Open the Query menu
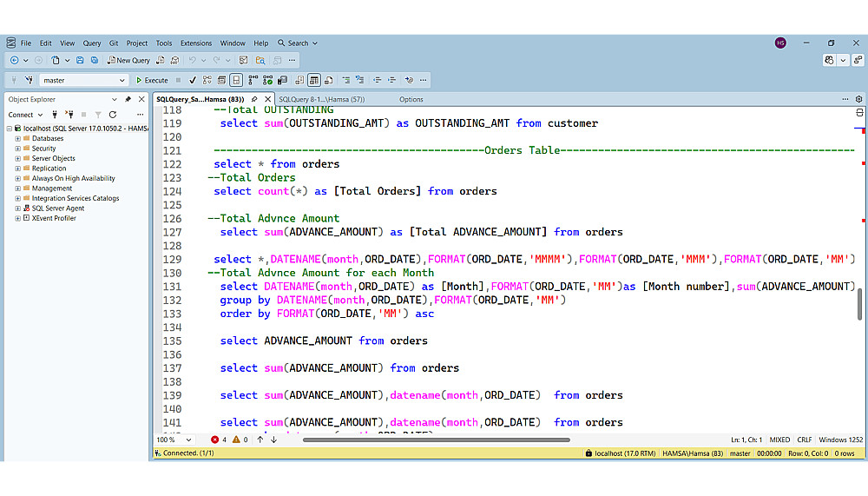The width and height of the screenshot is (868, 496). tap(92, 43)
